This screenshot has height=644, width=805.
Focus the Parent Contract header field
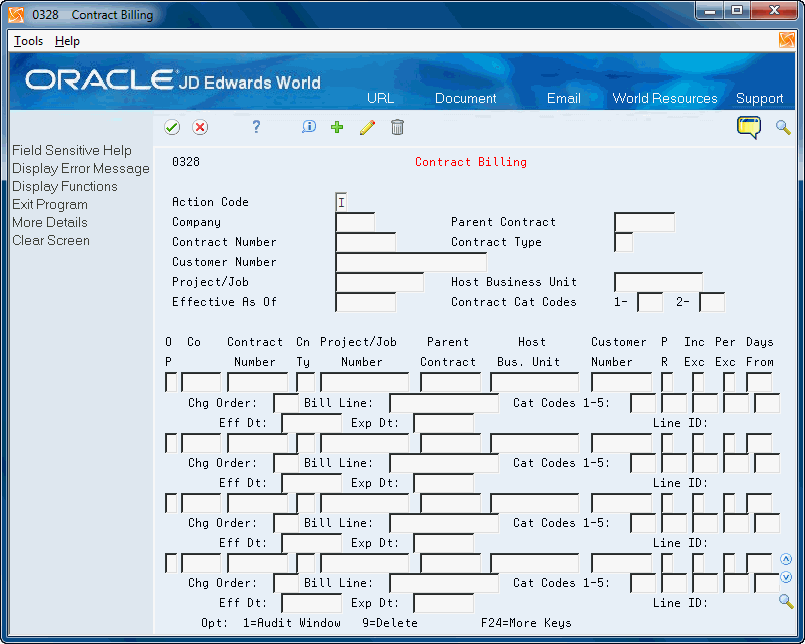644,222
